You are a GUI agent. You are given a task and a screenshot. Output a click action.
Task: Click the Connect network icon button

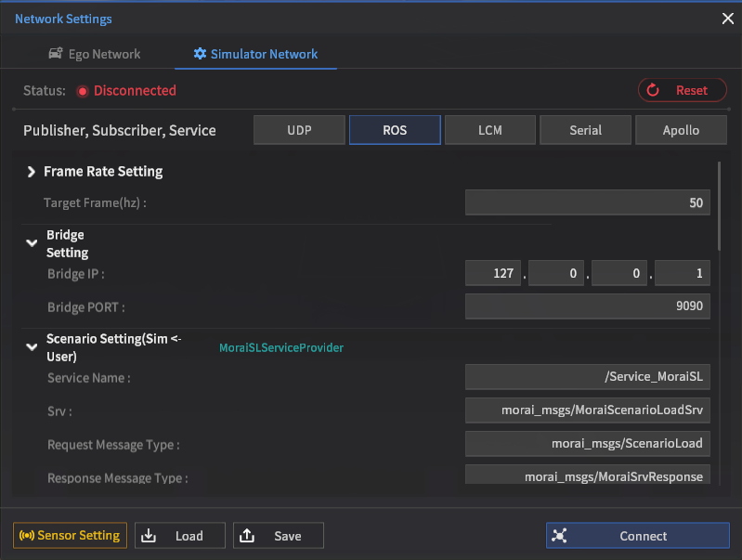pyautogui.click(x=560, y=536)
